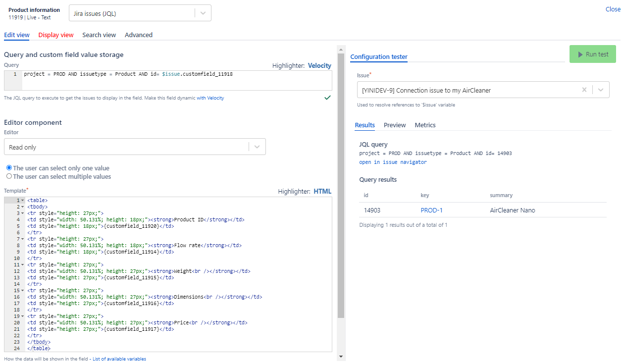Switch to the Metrics tab in the tester
This screenshot has height=364, width=624.
pyautogui.click(x=425, y=125)
